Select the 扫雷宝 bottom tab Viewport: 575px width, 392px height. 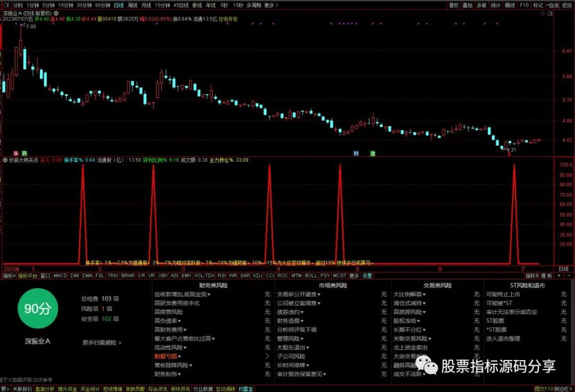(245, 389)
